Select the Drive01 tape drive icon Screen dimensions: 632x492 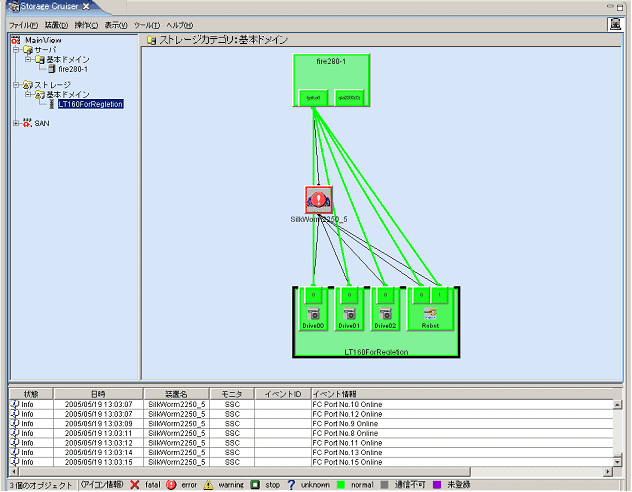click(x=349, y=313)
